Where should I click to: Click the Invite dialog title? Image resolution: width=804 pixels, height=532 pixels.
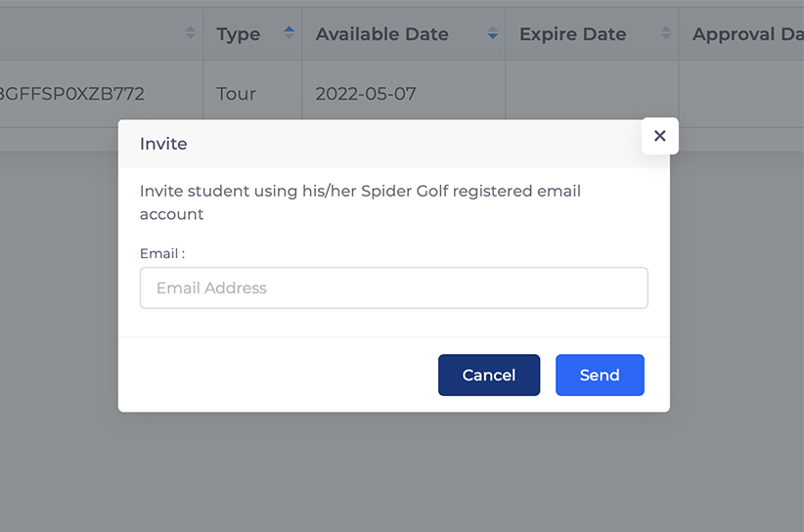(163, 144)
